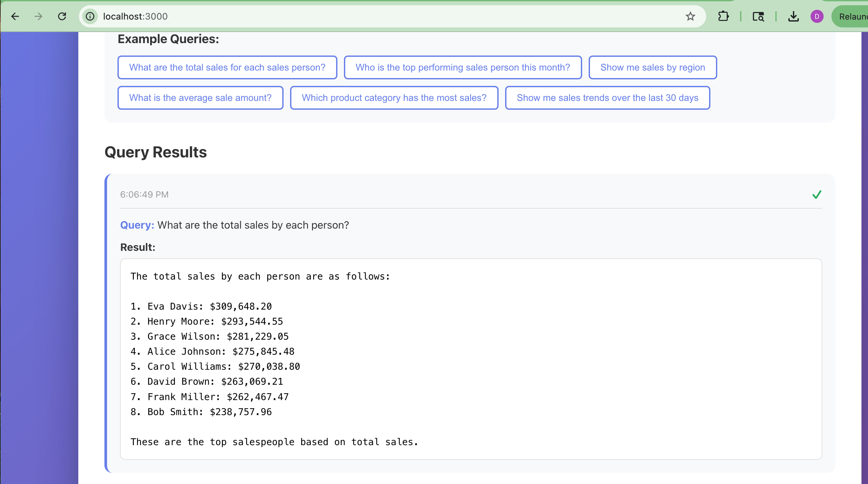Reload the localhost page
This screenshot has width=868, height=484.
(x=62, y=16)
